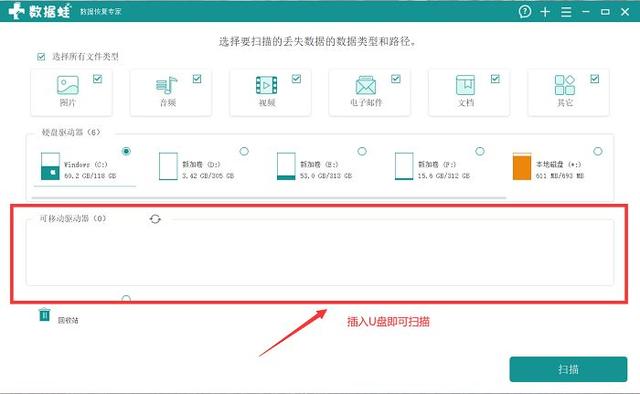Choose the 音频 (Audio) file type icon
This screenshot has height=394, width=640.
point(167,85)
